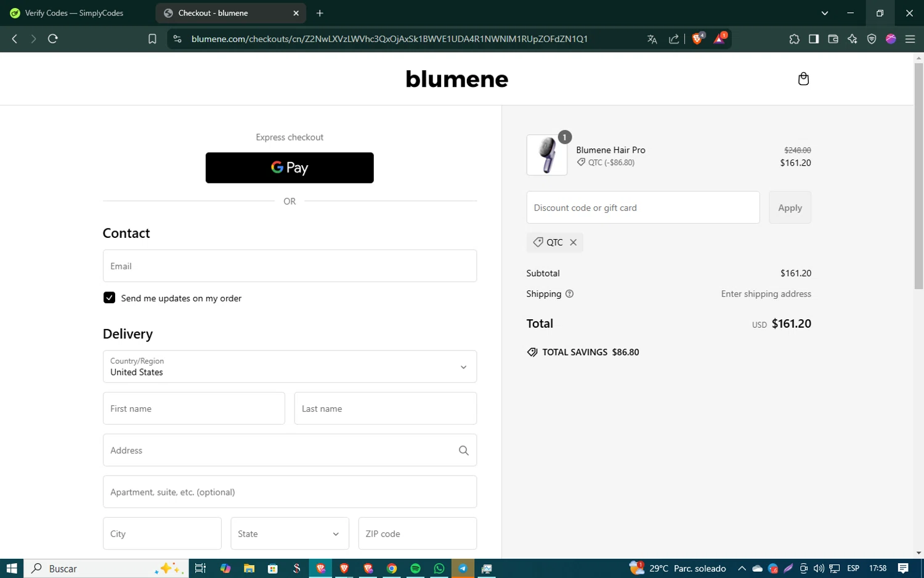This screenshot has height=578, width=924.
Task: Open Brave Rewards triangle icon
Action: [x=719, y=38]
